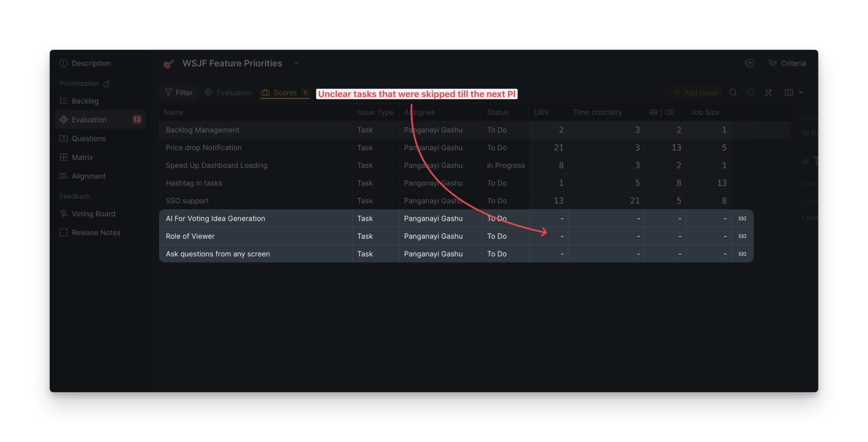Select the Matrix view in the sidebar
Viewport: 868px width, 442px height.
pos(82,157)
